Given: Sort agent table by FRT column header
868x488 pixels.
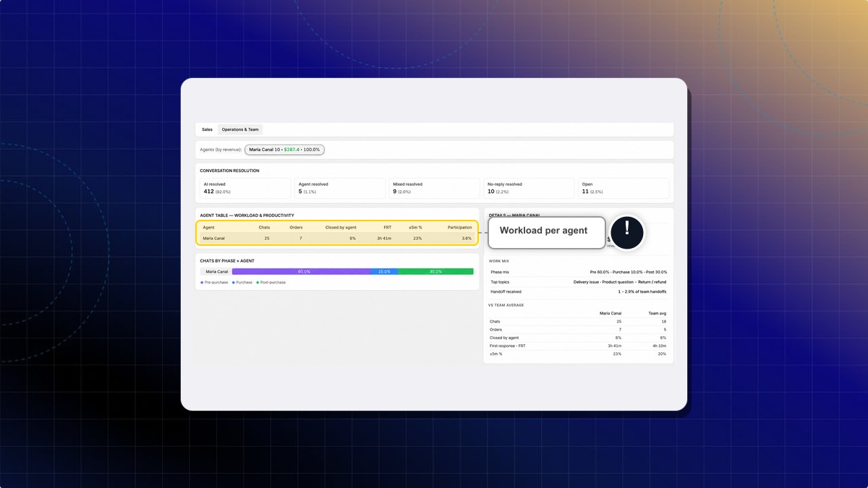Looking at the screenshot, I should [x=388, y=228].
